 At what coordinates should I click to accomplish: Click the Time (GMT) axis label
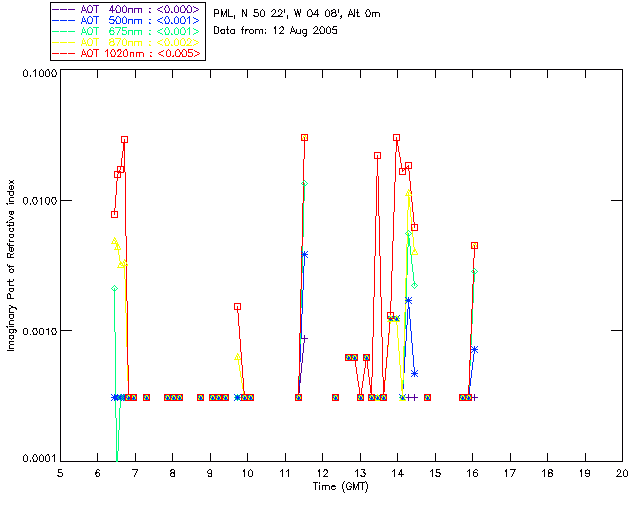point(341,487)
